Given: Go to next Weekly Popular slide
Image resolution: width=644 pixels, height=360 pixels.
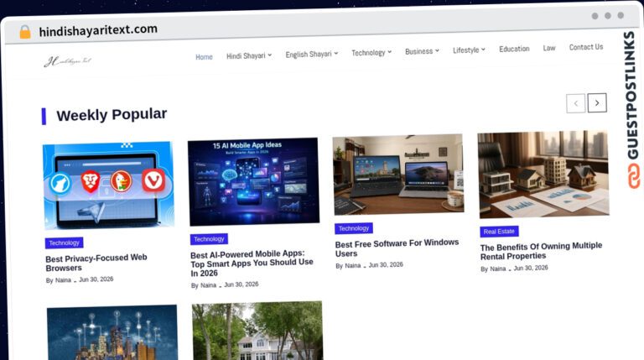Looking at the screenshot, I should click(597, 102).
